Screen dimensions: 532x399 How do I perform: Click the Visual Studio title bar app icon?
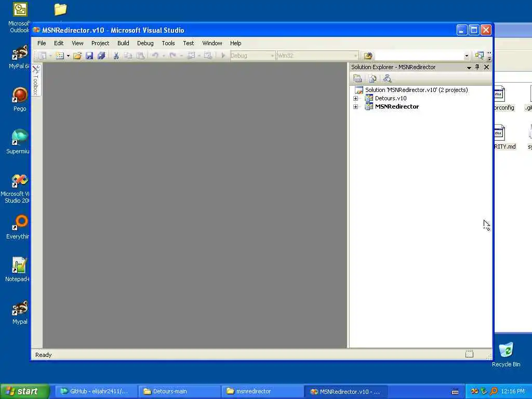coord(36,30)
